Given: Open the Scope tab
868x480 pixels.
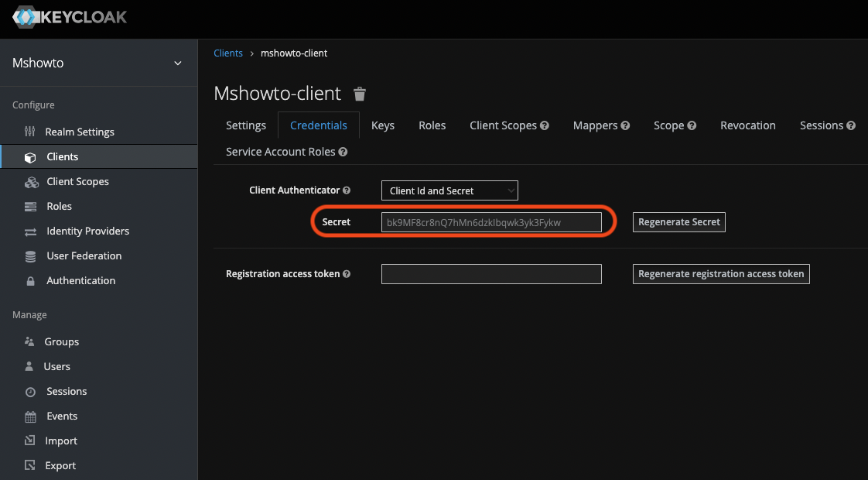Looking at the screenshot, I should 668,125.
